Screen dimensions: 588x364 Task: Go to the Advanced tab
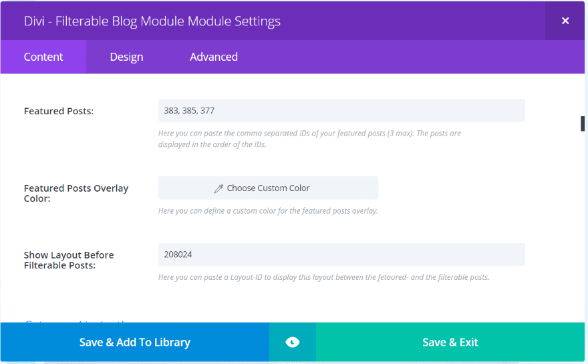pyautogui.click(x=214, y=57)
